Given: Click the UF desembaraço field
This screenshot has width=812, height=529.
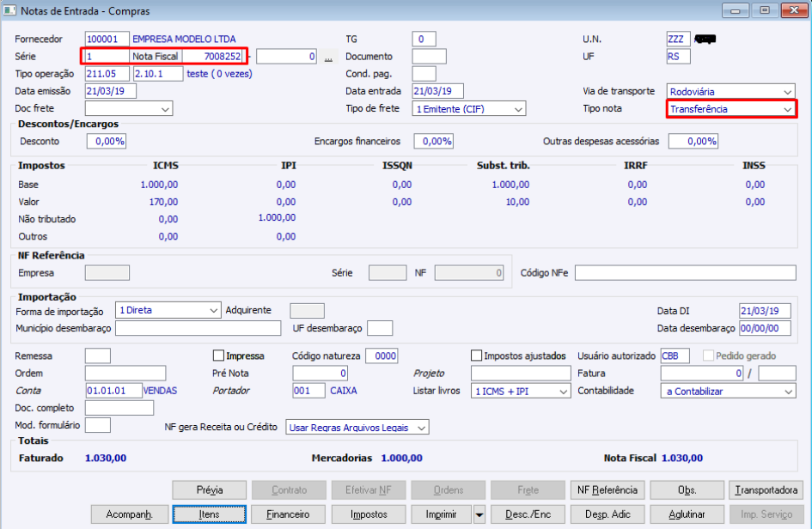Looking at the screenshot, I should (380, 328).
